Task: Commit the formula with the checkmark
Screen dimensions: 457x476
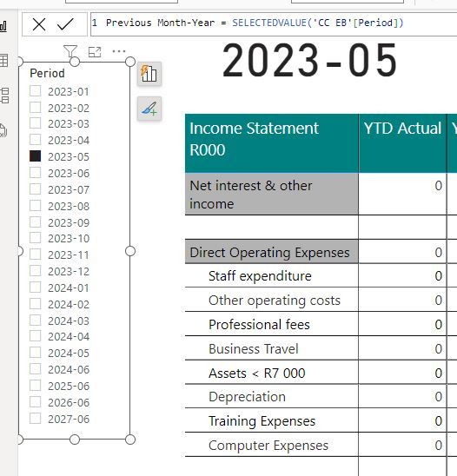Action: click(x=65, y=24)
